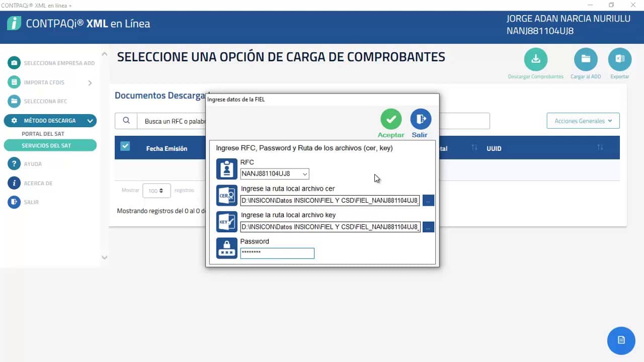Open the RFC dropdown NANJ881104UJ8
Screen dimensions: 644x362
click(275, 174)
